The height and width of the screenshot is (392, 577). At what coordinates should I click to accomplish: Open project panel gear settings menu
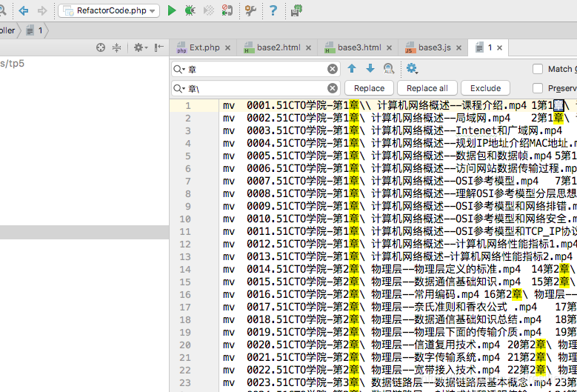tap(140, 47)
